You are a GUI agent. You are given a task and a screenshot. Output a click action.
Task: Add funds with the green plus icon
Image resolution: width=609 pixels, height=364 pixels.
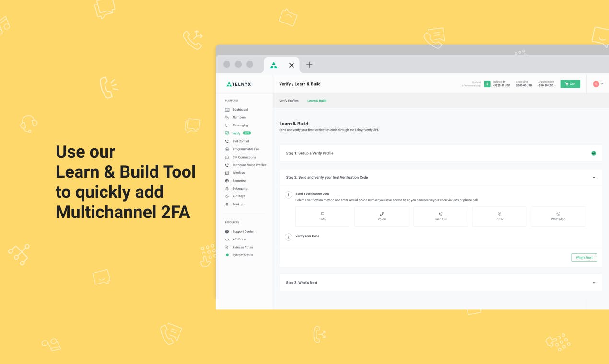(487, 84)
